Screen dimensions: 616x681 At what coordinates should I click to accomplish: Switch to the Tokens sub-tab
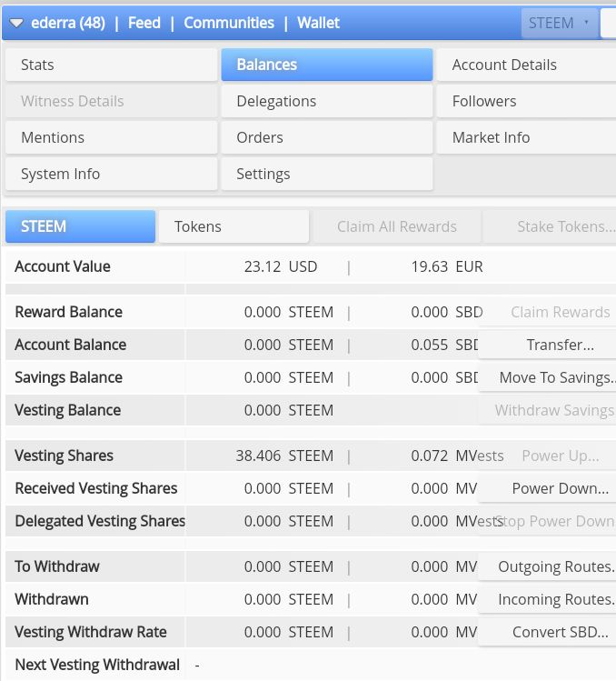[234, 226]
